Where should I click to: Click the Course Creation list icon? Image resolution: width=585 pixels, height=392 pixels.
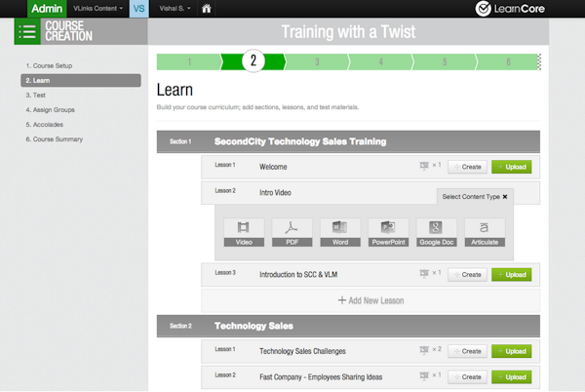(27, 32)
